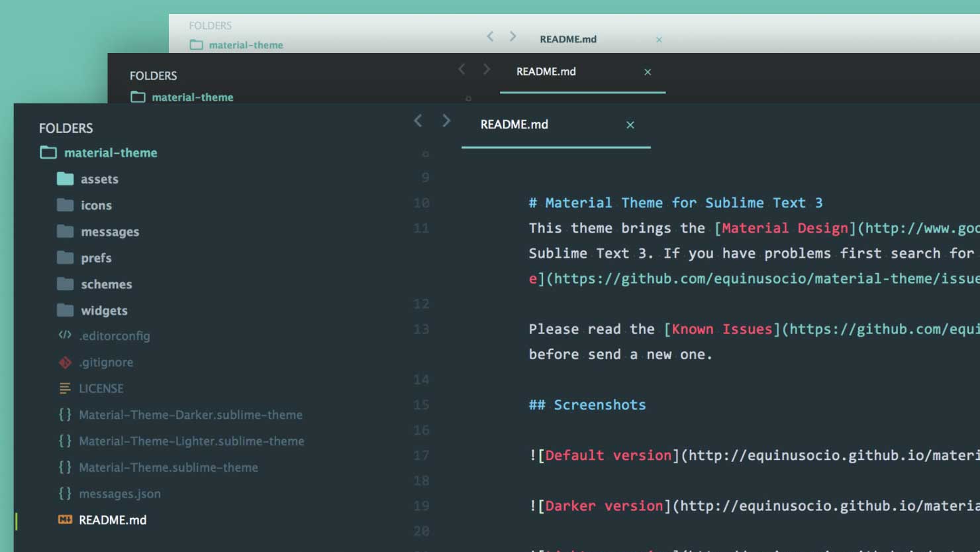Click the text-lines icon beside LICENSE
Image resolution: width=980 pixels, height=552 pixels.
pyautogui.click(x=65, y=388)
